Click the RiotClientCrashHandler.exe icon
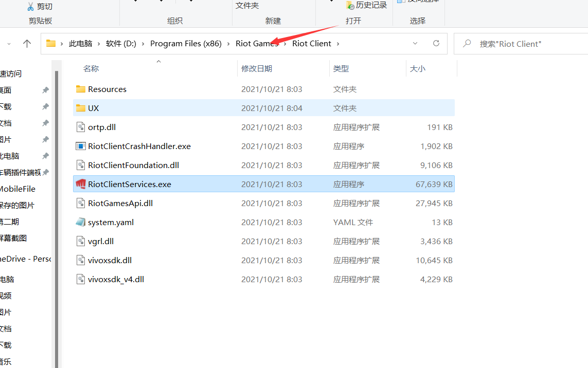This screenshot has width=588, height=368. [x=81, y=146]
